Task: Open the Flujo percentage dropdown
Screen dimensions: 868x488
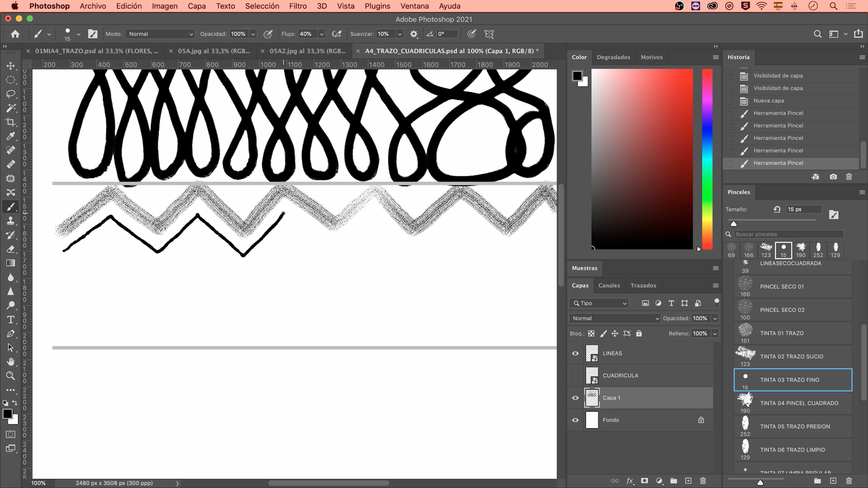Action: (321, 34)
